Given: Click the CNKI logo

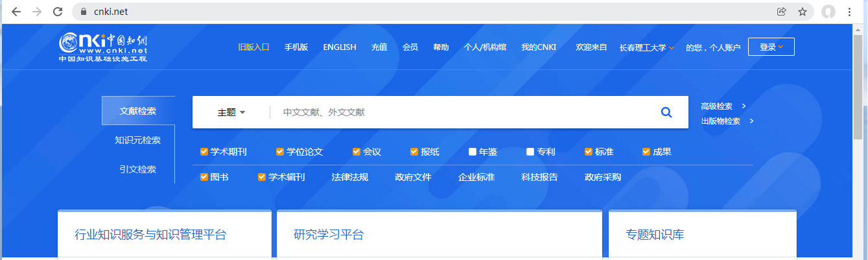Looking at the screenshot, I should pyautogui.click(x=103, y=47).
